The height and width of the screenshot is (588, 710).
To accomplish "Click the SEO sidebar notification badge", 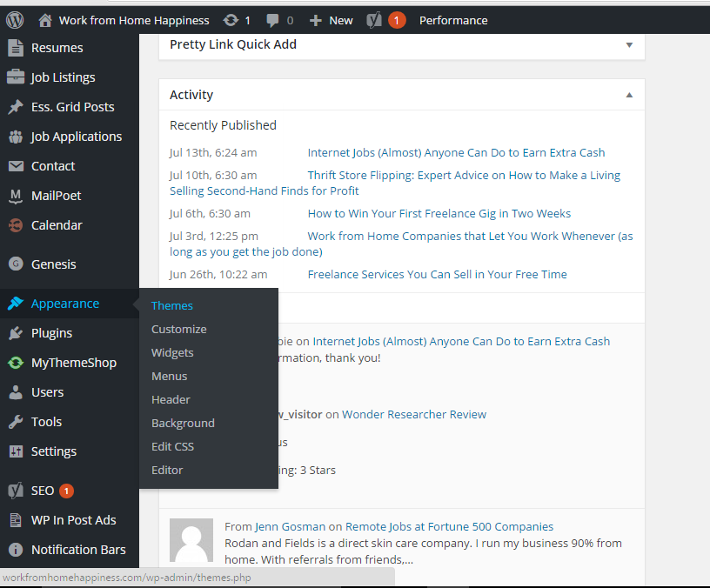I will 66,491.
